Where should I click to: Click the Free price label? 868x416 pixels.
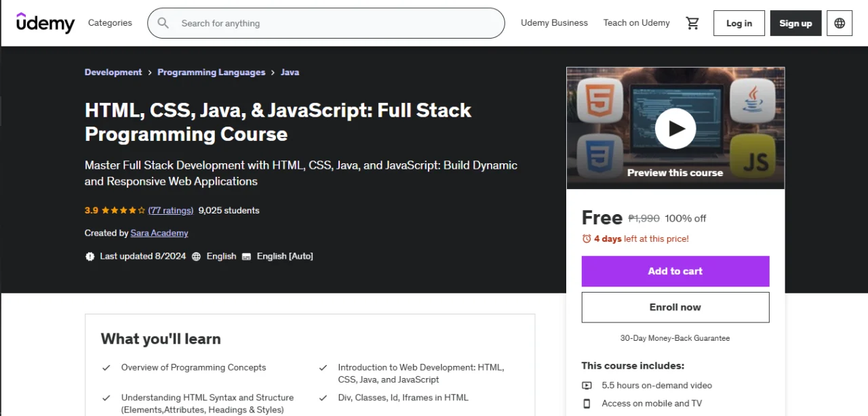602,217
